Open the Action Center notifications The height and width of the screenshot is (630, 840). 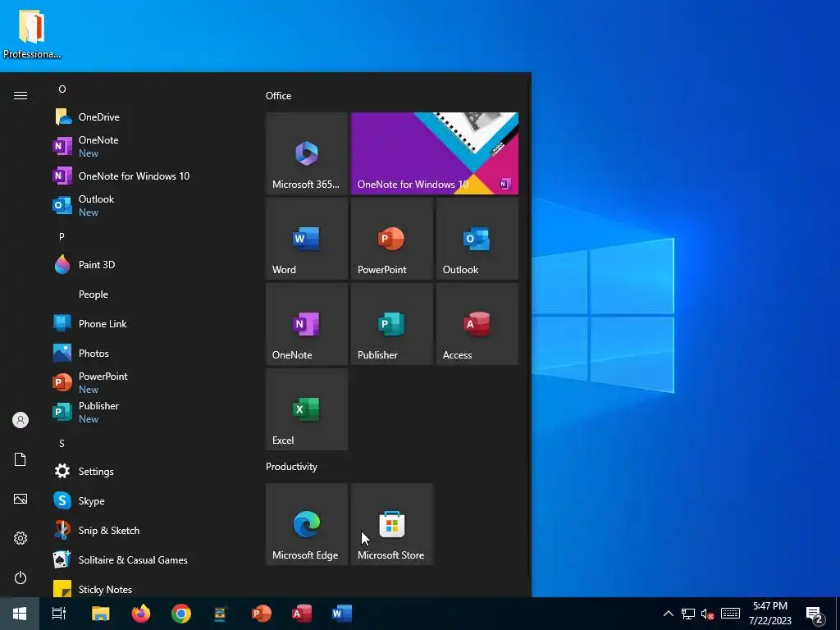pos(815,614)
